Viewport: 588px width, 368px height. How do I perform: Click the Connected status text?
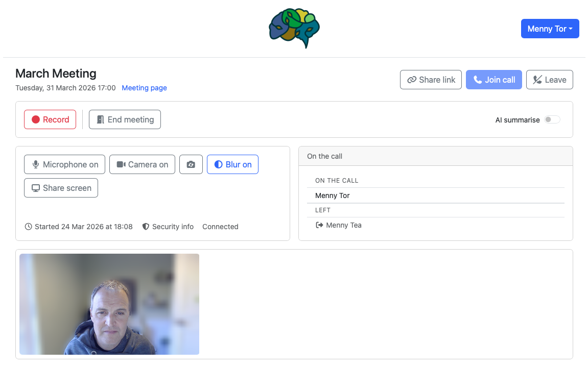[x=220, y=227]
